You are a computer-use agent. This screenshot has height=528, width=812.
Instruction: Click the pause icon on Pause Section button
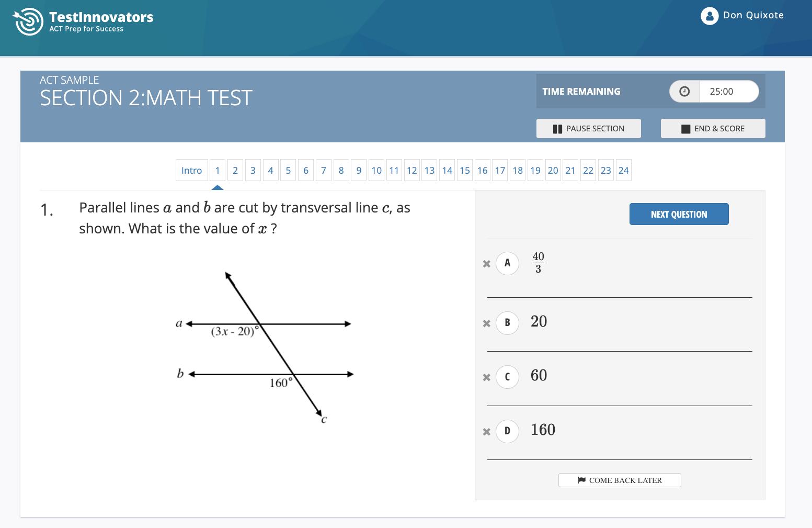pyautogui.click(x=558, y=128)
